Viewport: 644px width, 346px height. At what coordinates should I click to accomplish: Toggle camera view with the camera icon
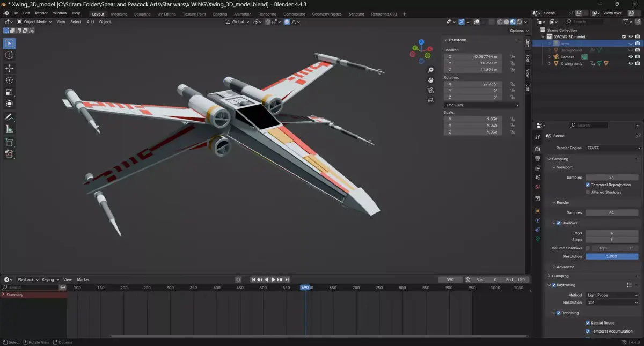(430, 90)
